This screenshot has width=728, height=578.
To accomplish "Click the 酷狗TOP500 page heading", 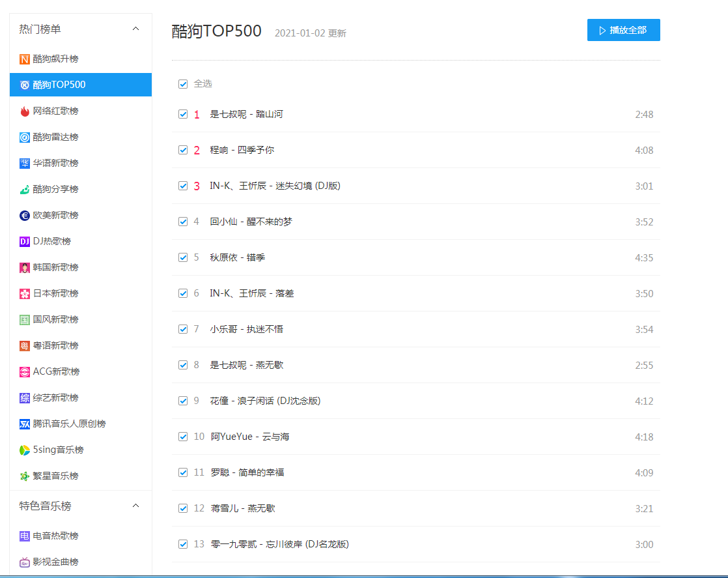I will [216, 31].
